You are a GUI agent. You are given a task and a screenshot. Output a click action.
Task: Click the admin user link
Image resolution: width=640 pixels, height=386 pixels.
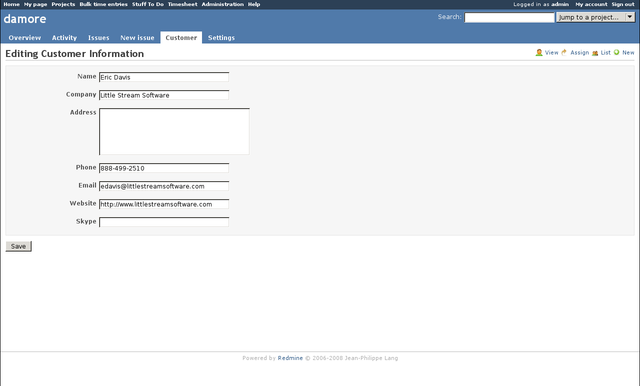point(560,4)
